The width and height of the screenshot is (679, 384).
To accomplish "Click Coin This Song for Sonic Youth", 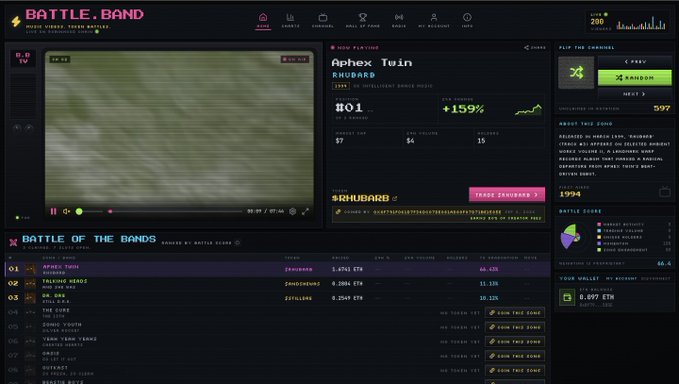I will pos(515,327).
